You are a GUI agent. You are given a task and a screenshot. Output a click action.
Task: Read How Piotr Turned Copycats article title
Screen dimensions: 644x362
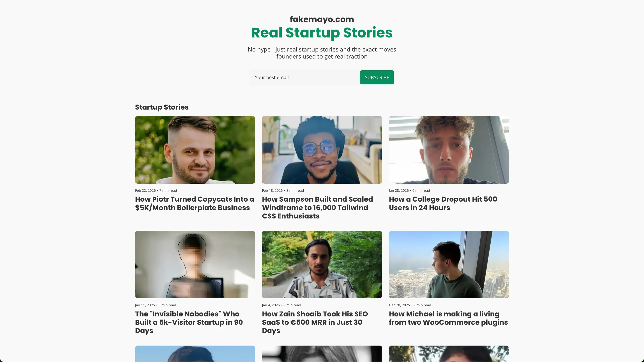click(x=194, y=203)
